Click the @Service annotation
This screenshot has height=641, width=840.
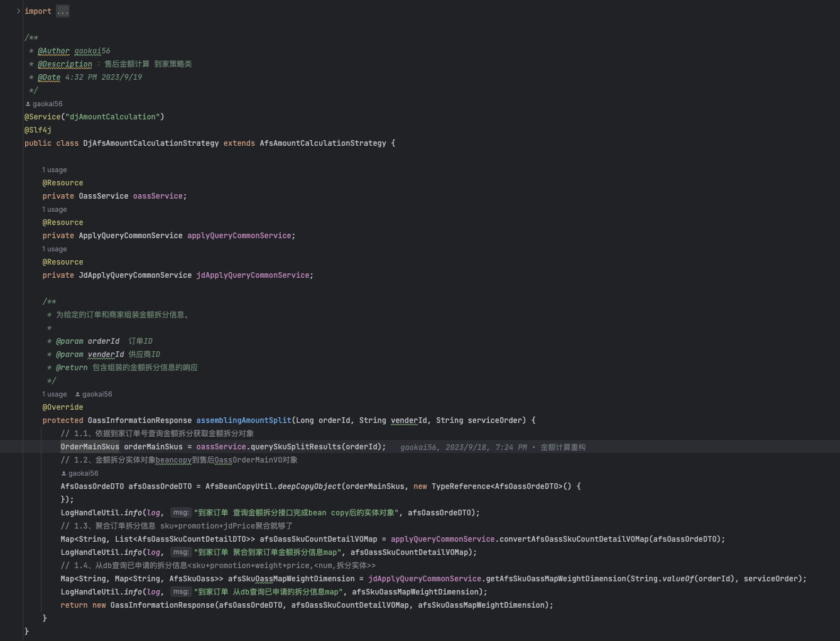click(x=42, y=117)
